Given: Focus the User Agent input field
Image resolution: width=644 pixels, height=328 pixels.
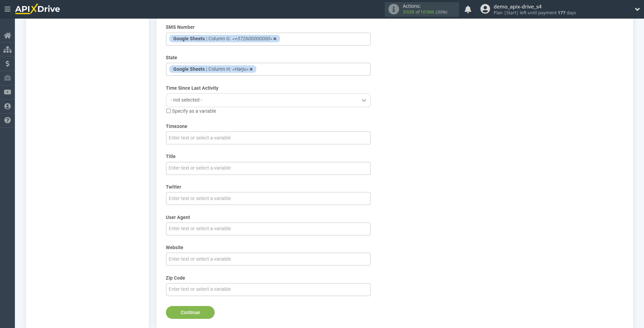Looking at the screenshot, I should pos(268,229).
